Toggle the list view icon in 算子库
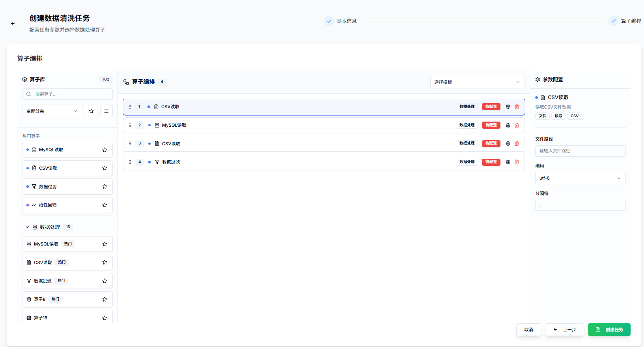 pyautogui.click(x=106, y=111)
